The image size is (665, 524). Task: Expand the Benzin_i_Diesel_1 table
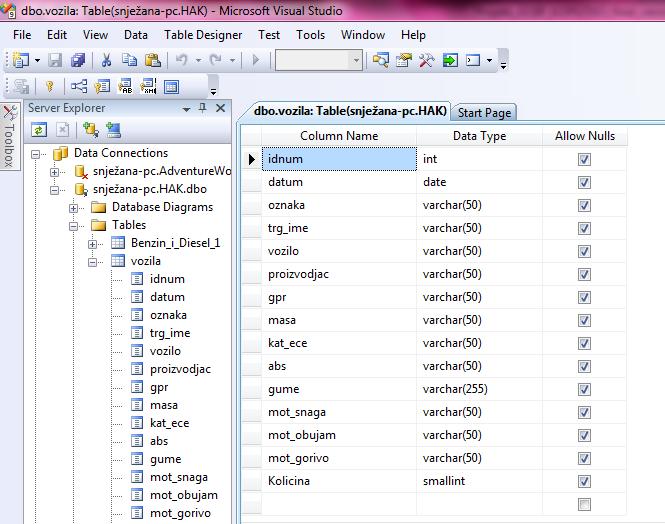92,244
